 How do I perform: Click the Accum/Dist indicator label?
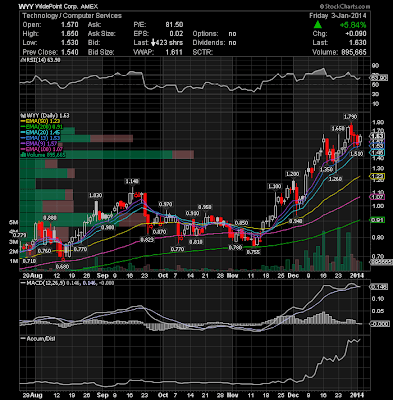coord(38,338)
